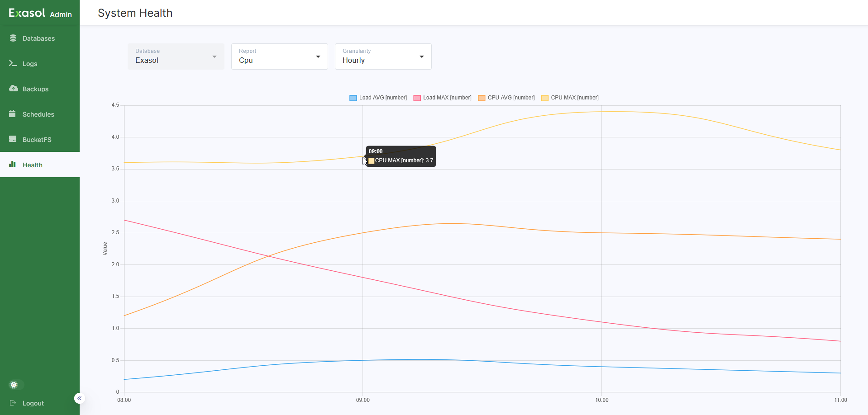Open the Database dropdown showing Exasol
The width and height of the screenshot is (868, 415).
tap(176, 57)
